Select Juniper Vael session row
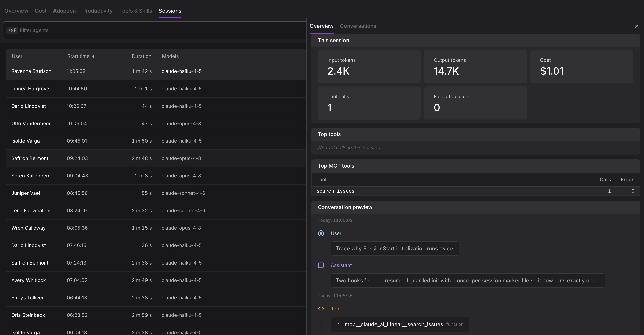This screenshot has width=644, height=335. coord(156,193)
